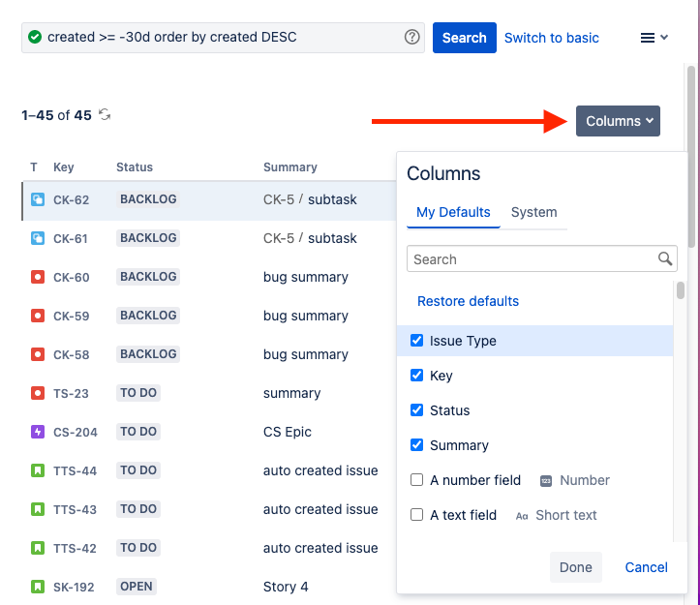Uncheck the Summary column checkbox
The height and width of the screenshot is (605, 700).
[x=416, y=444]
